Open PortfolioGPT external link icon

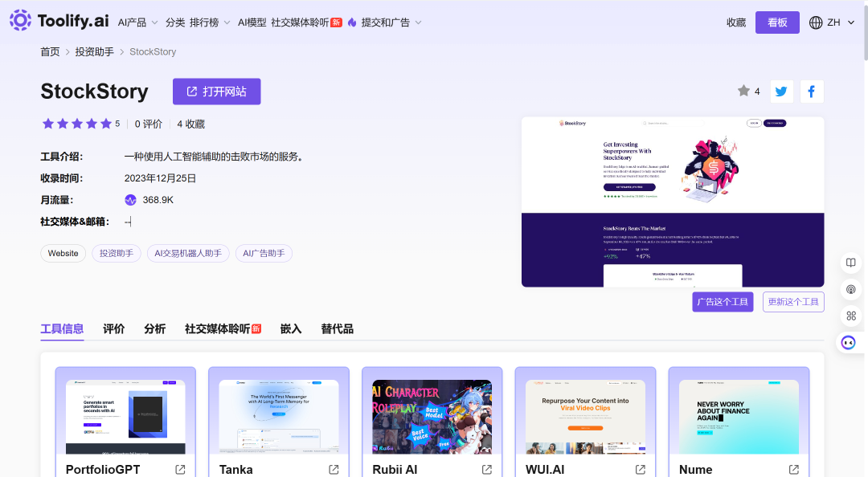pos(181,469)
